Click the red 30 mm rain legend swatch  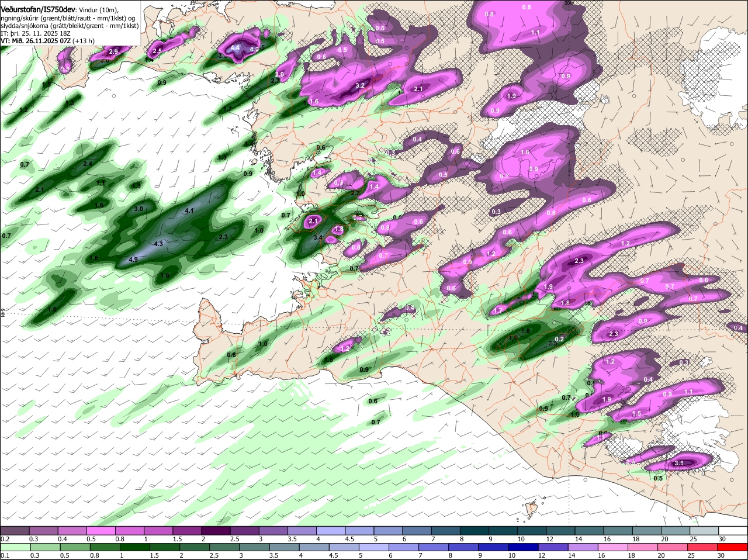[733, 548]
